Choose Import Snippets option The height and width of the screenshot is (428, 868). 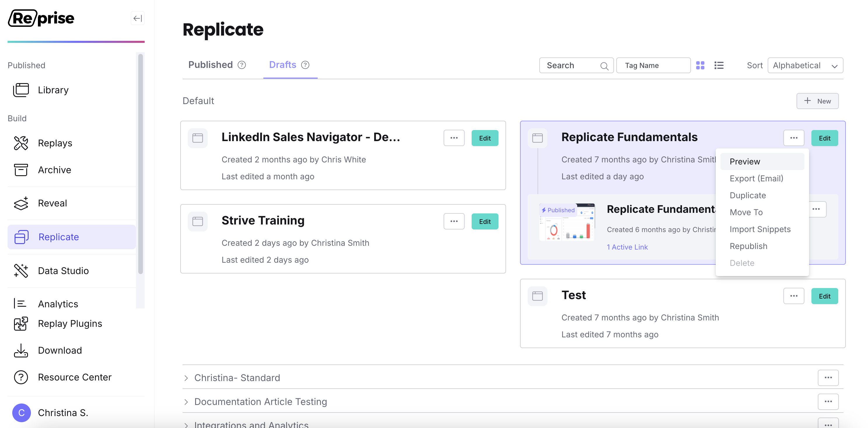[x=762, y=229]
